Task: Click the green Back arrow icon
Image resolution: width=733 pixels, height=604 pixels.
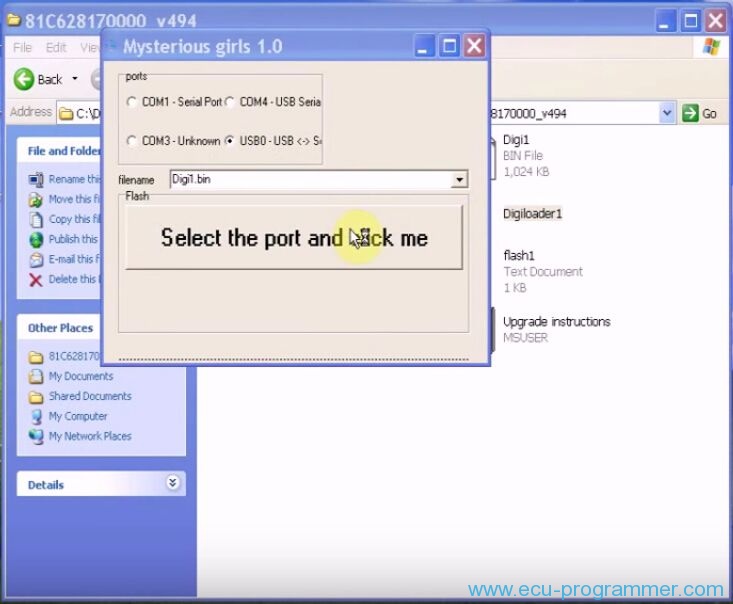Action: [24, 79]
